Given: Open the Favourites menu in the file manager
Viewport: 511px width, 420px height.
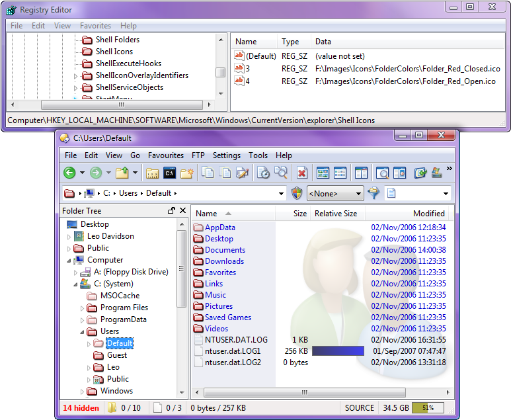Looking at the screenshot, I should coord(166,155).
